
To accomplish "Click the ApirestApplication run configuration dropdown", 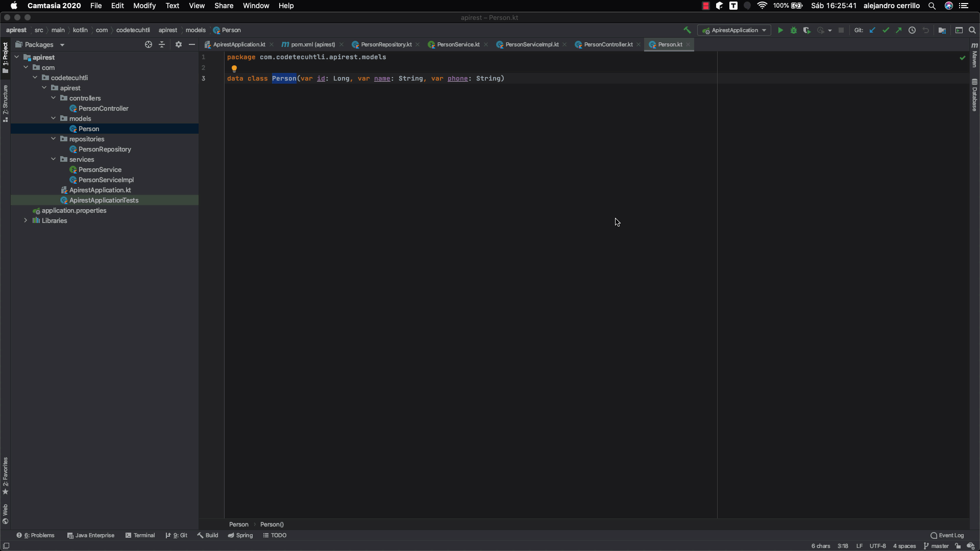I will (x=734, y=30).
